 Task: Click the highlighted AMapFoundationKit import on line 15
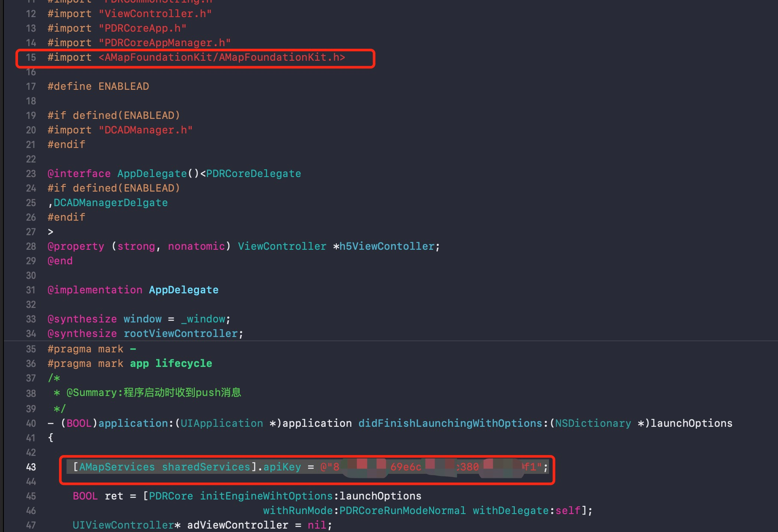pyautogui.click(x=197, y=57)
